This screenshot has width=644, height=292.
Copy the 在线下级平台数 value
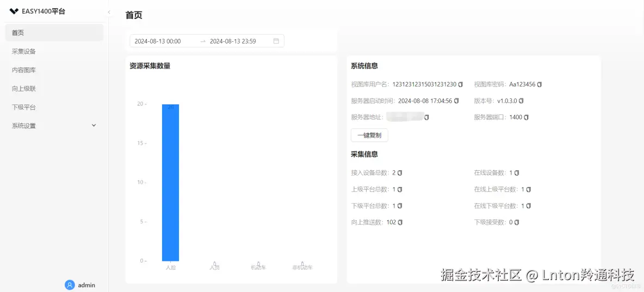pos(529,206)
